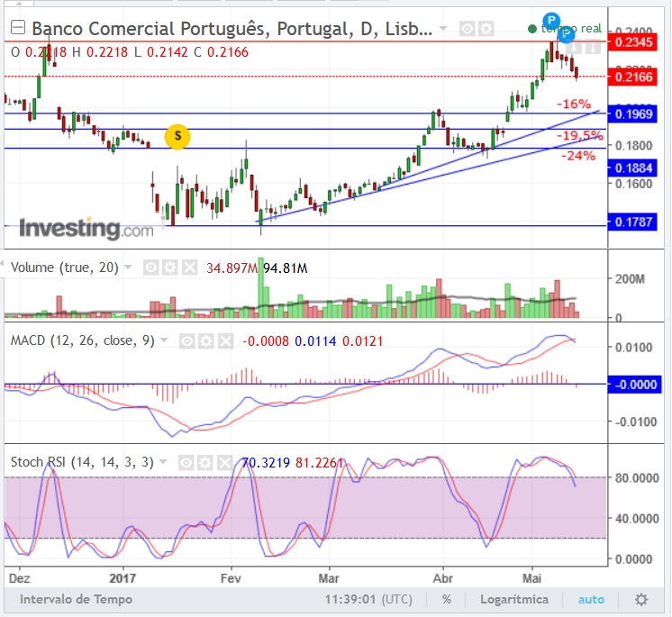Click the Abr label on time axis
672x617 pixels.
click(442, 578)
